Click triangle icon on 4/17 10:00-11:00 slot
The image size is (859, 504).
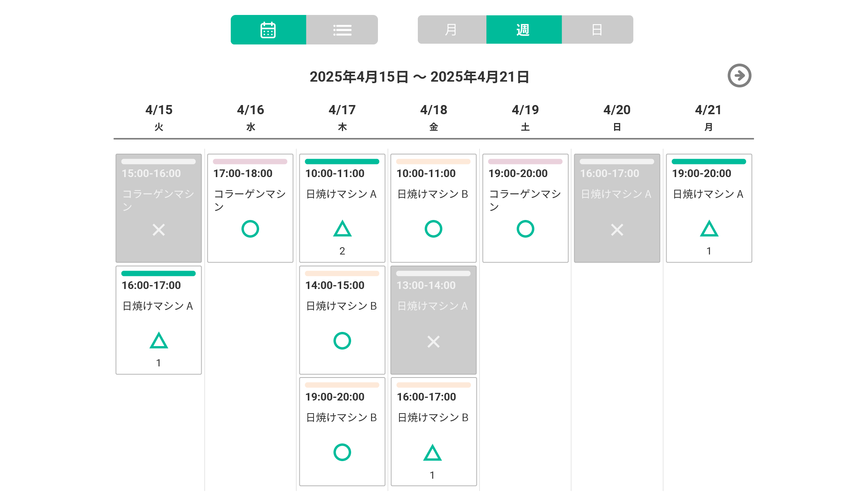point(342,229)
